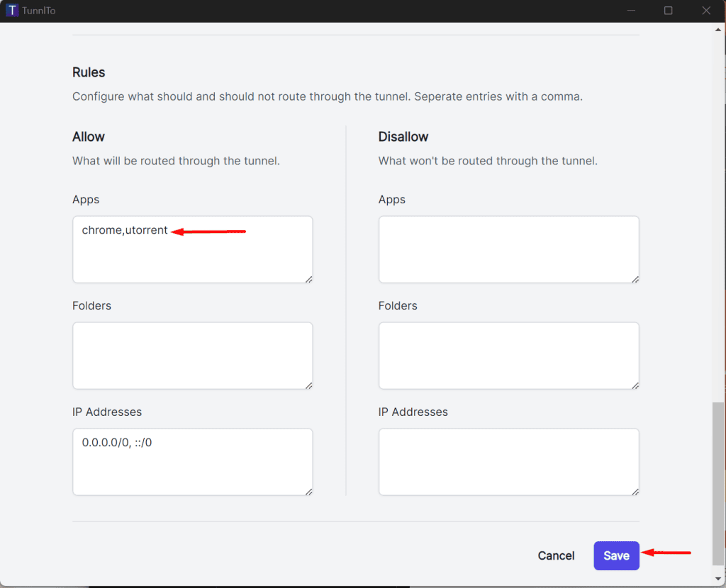Click the empty Disallow IP Addresses field
The width and height of the screenshot is (726, 588).
tap(508, 460)
